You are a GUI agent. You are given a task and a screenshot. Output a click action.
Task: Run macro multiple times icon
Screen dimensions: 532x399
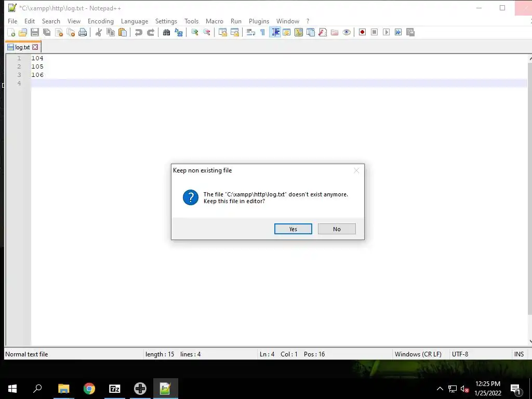click(398, 32)
